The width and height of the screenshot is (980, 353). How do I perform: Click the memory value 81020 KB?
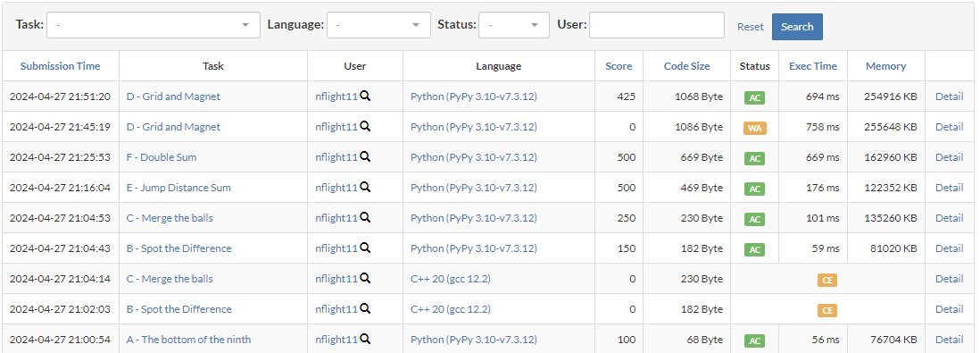893,248
